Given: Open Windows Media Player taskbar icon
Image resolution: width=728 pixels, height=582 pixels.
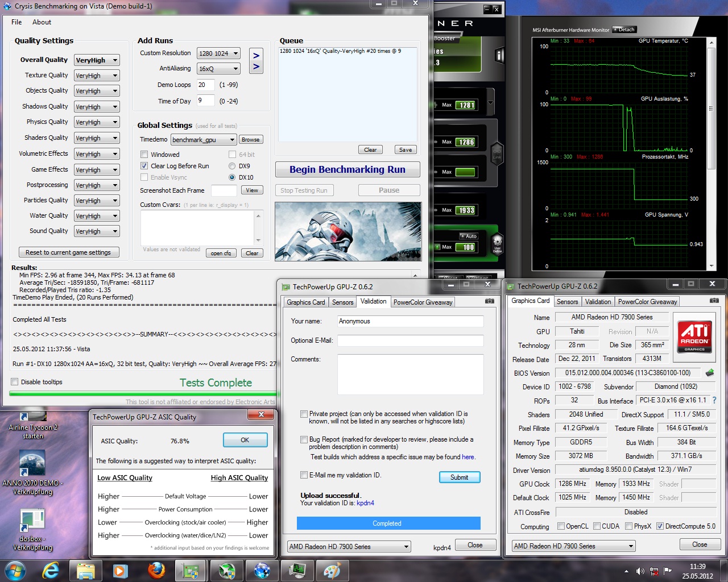Looking at the screenshot, I should click(x=121, y=570).
